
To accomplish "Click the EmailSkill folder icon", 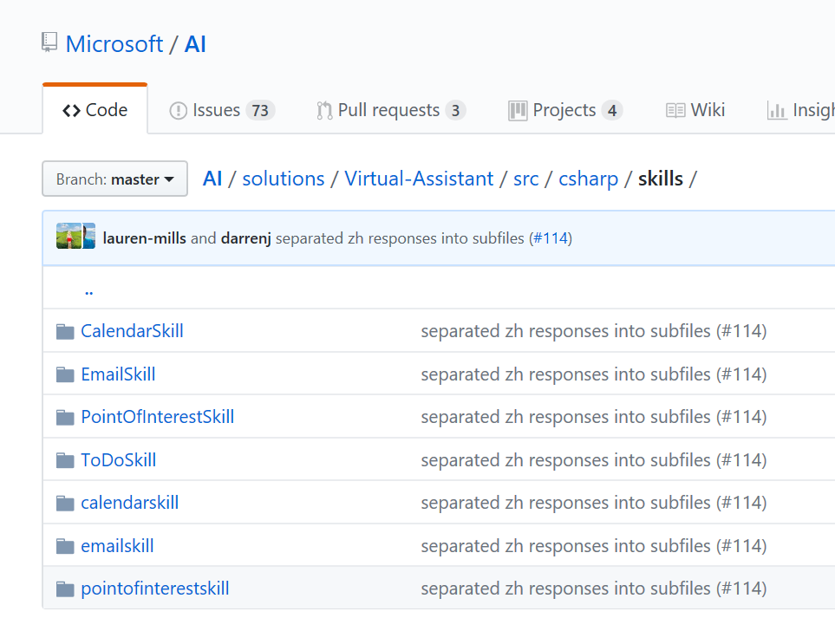I will pos(65,374).
